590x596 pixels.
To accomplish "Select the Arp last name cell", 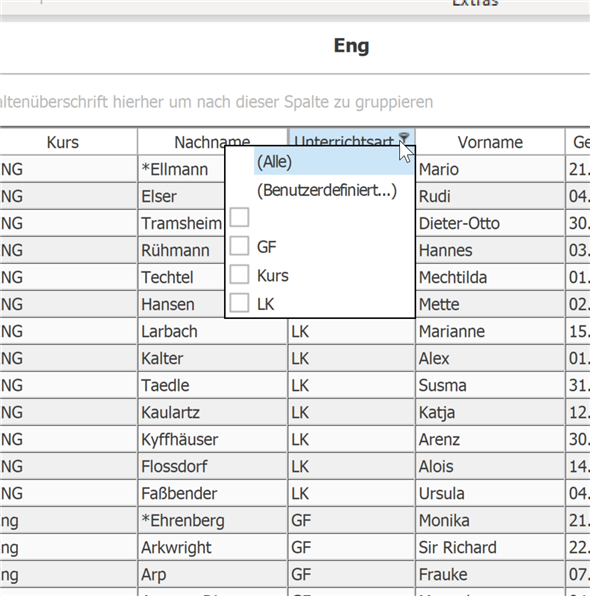I will [x=212, y=574].
